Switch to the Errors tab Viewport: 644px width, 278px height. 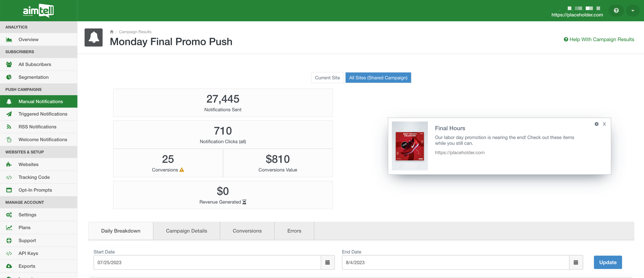tap(294, 231)
